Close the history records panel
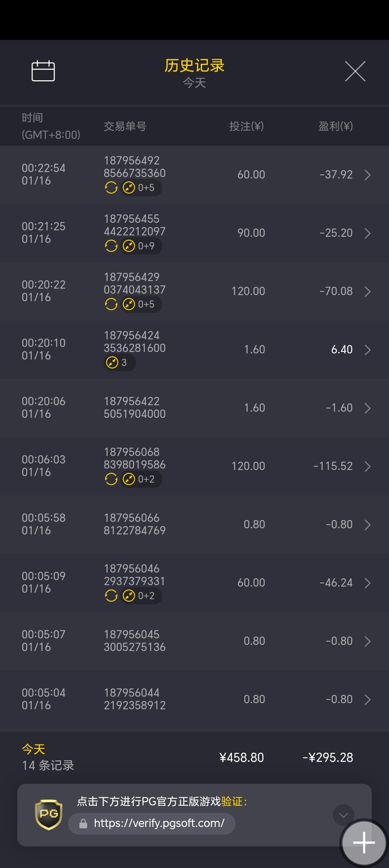389x868 pixels. (x=355, y=71)
